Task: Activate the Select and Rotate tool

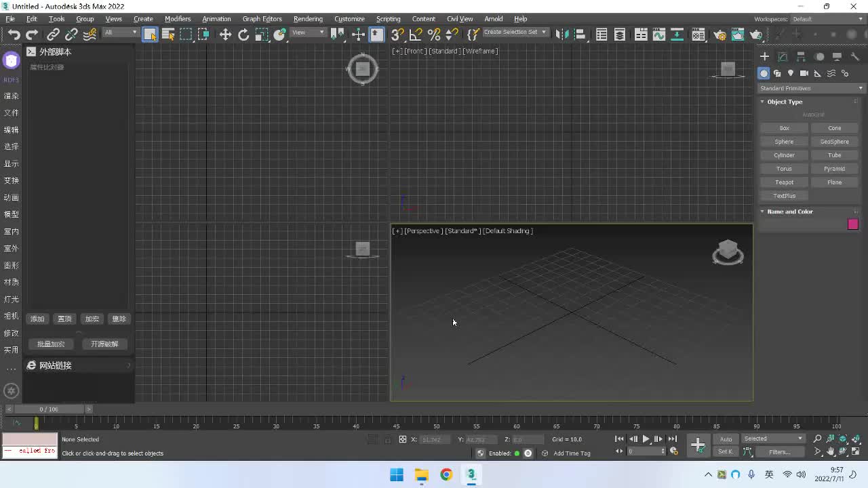Action: pos(243,35)
